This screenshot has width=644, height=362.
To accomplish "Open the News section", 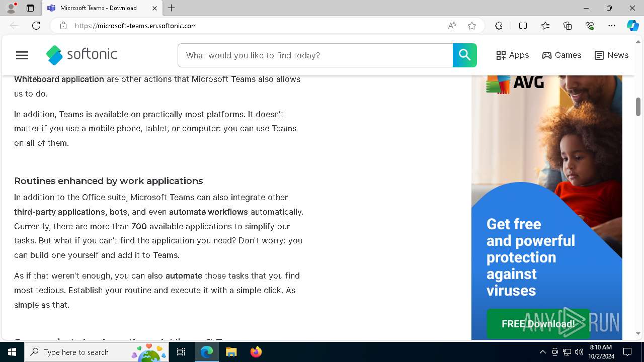I will point(611,55).
